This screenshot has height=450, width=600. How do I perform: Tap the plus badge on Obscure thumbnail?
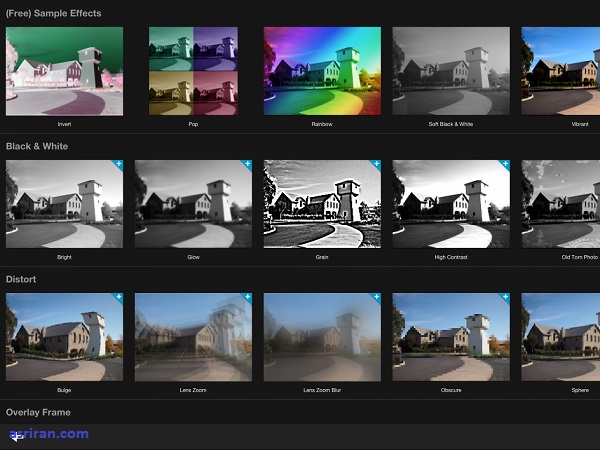coord(504,297)
